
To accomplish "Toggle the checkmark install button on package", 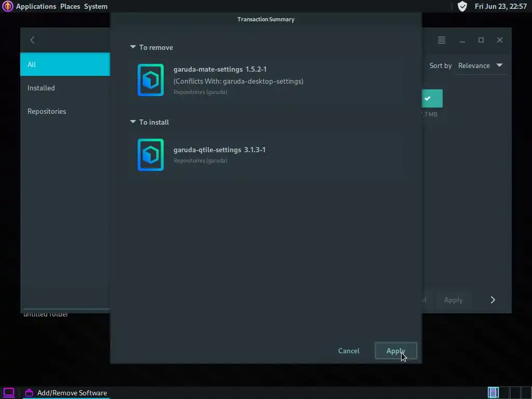I will (x=432, y=98).
